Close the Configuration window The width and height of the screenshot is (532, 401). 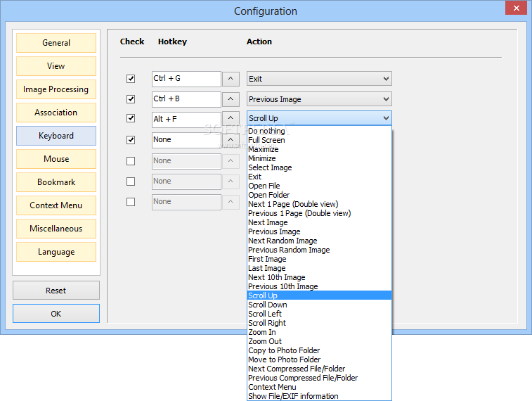[516, 8]
